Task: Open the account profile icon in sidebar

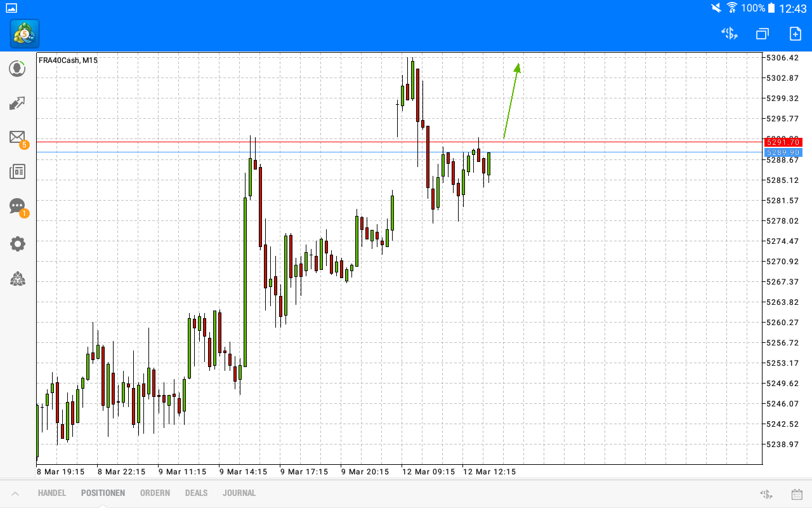Action: (x=17, y=69)
